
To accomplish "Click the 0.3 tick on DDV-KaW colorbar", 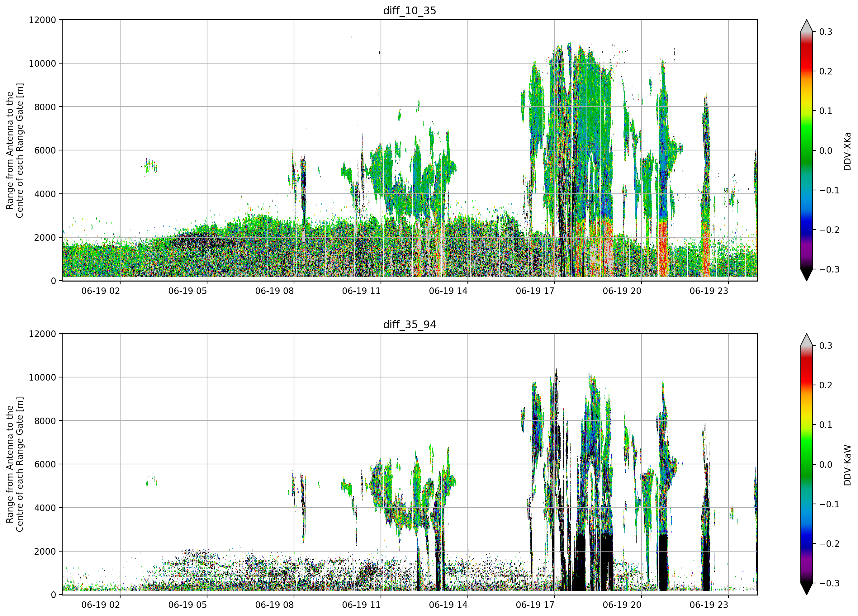I will pyautogui.click(x=826, y=346).
